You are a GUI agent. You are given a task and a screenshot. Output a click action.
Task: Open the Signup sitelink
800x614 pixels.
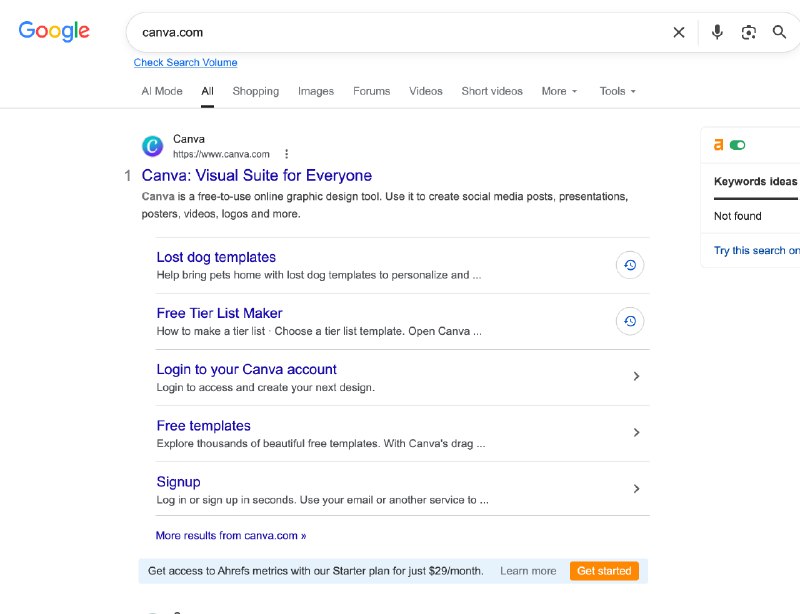(x=179, y=482)
